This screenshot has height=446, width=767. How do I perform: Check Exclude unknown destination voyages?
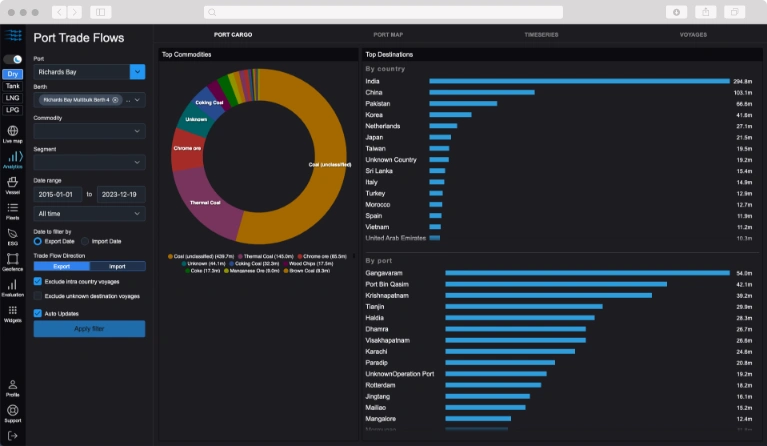click(x=38, y=296)
